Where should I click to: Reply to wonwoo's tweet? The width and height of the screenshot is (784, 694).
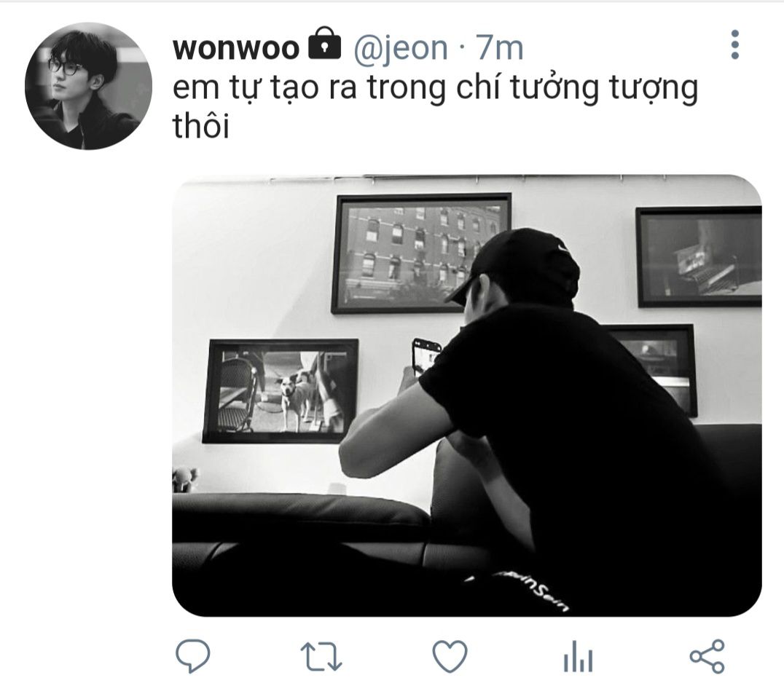point(193,655)
